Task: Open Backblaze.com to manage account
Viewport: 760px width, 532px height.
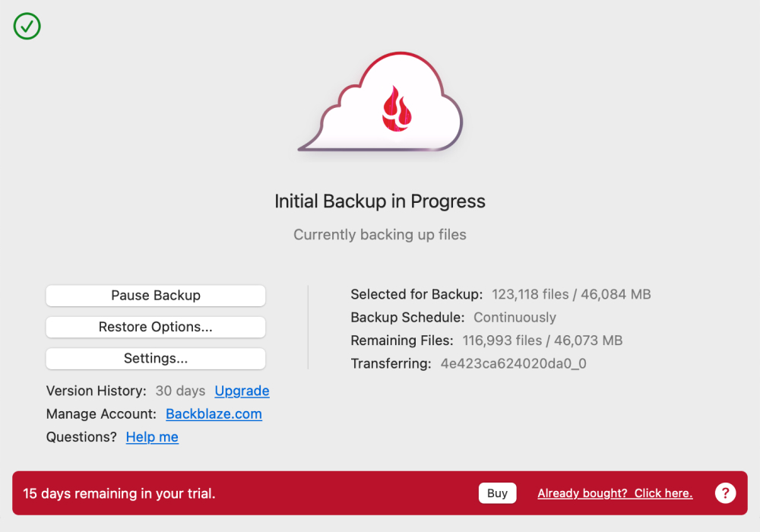Action: (214, 414)
